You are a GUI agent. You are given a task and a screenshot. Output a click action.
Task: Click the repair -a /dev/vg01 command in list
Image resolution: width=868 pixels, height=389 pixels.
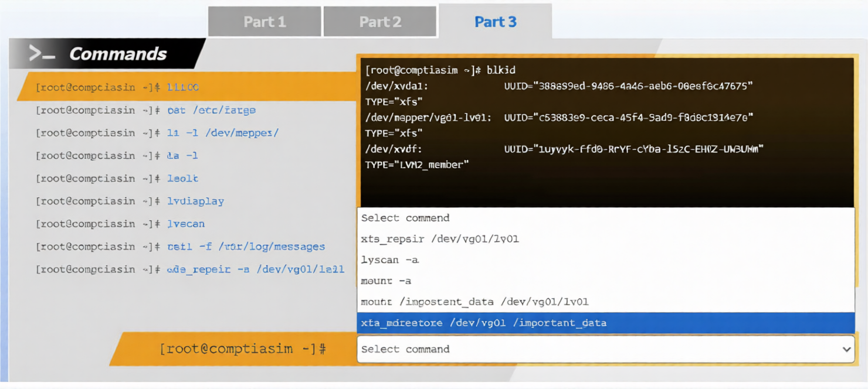pyautogui.click(x=255, y=269)
